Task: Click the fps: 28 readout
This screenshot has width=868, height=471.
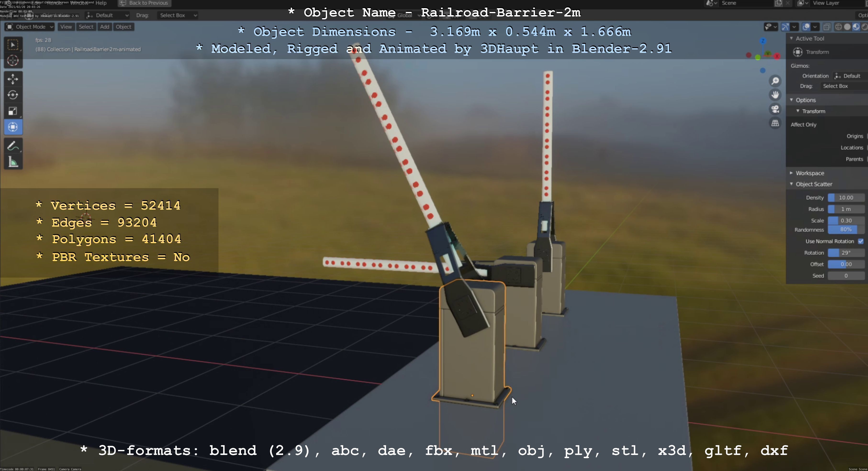Action: 43,40
